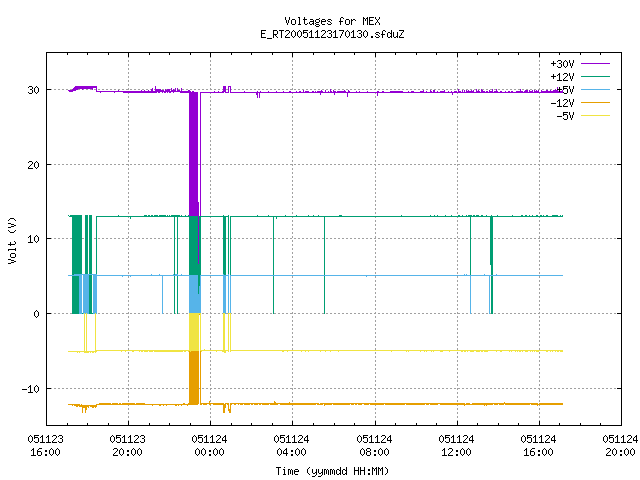640x480 pixels.
Task: Click the chart title 'Voltages for MEX'
Action: 332,21
